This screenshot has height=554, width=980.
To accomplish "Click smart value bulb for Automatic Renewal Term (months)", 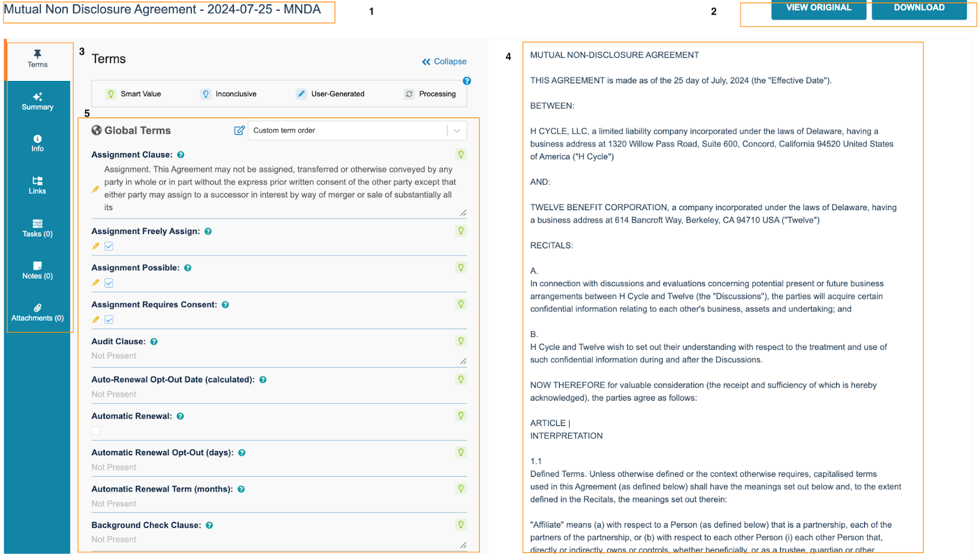I will (x=461, y=488).
